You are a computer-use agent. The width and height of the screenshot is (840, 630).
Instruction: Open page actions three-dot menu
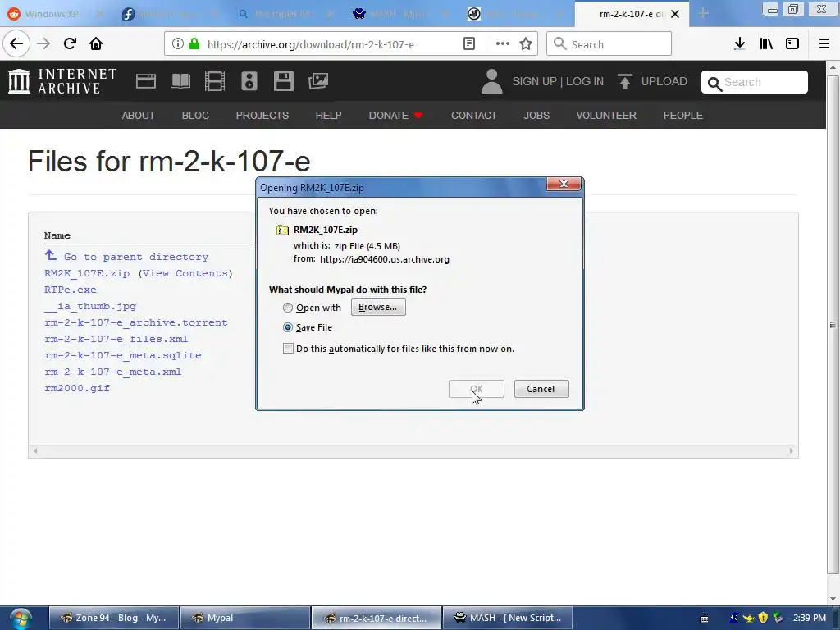[x=503, y=44]
